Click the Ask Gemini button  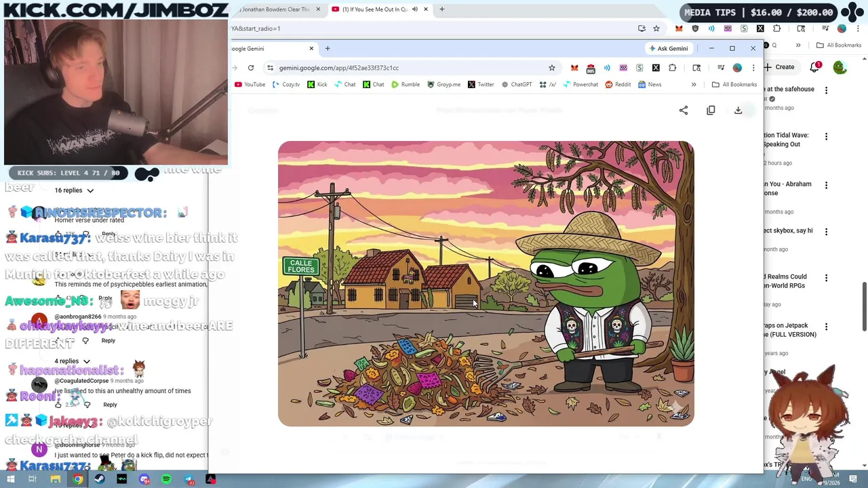(668, 48)
